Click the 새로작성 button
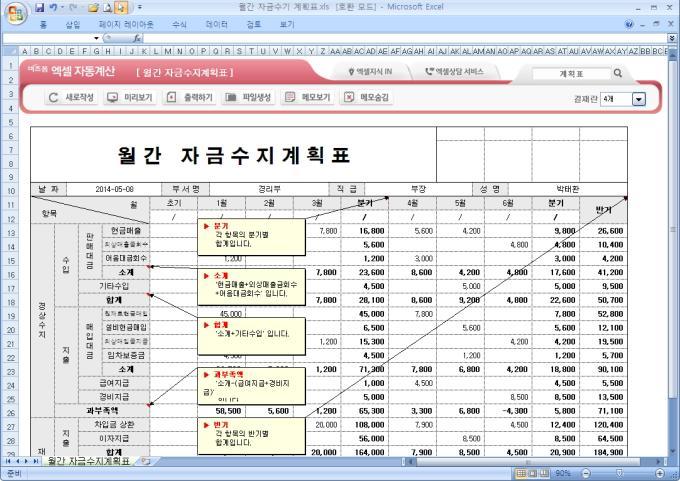The height and width of the screenshot is (481, 680). tap(71, 97)
